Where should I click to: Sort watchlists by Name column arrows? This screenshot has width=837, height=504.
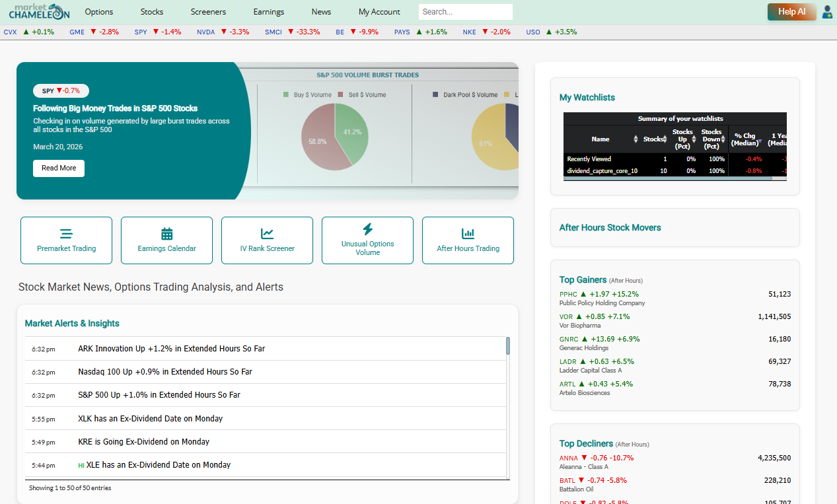click(x=636, y=139)
